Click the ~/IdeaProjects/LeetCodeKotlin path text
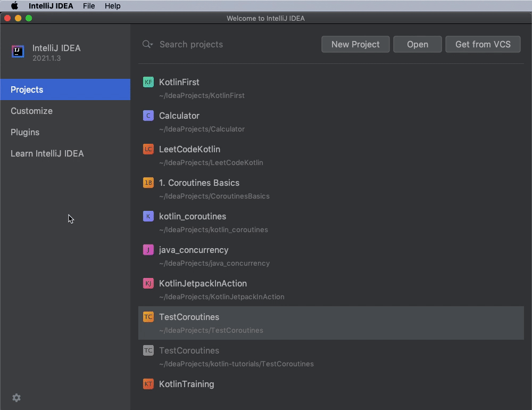532x410 pixels. (x=211, y=163)
